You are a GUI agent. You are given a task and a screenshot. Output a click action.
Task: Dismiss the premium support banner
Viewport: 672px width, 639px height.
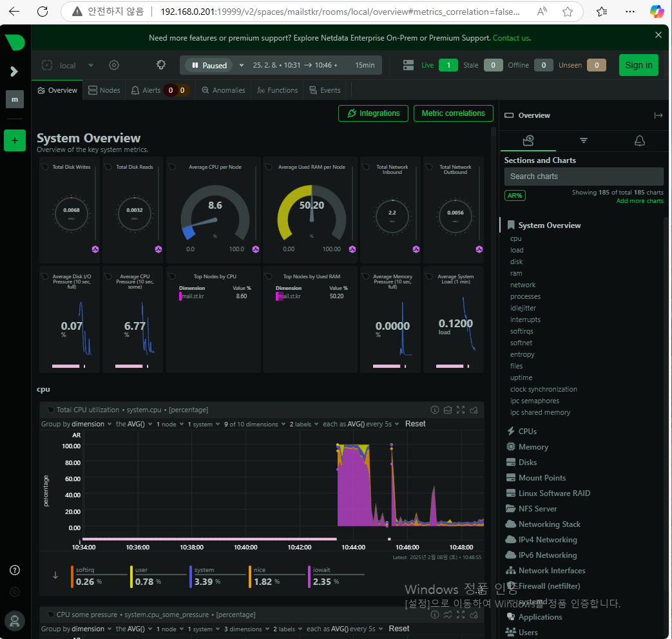point(658,35)
